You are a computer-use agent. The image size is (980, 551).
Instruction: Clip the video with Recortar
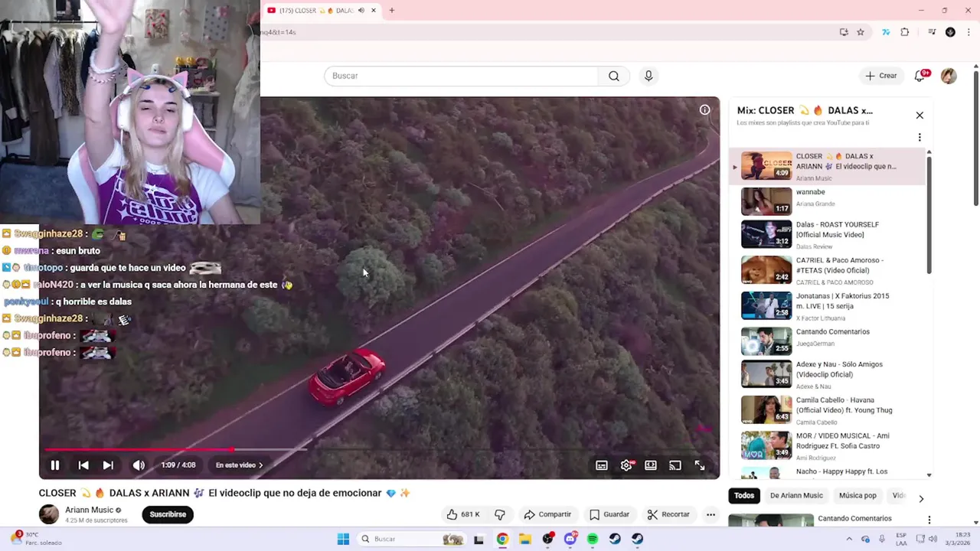(x=668, y=514)
